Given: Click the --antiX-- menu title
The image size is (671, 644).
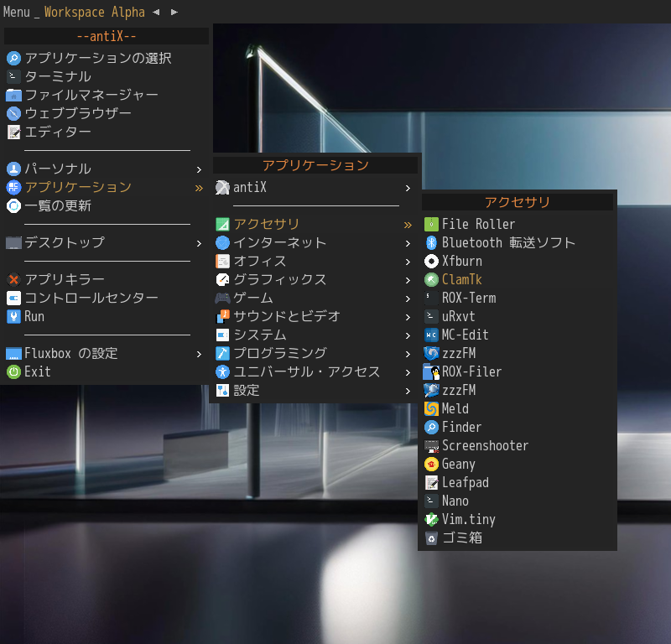Looking at the screenshot, I should (x=107, y=36).
